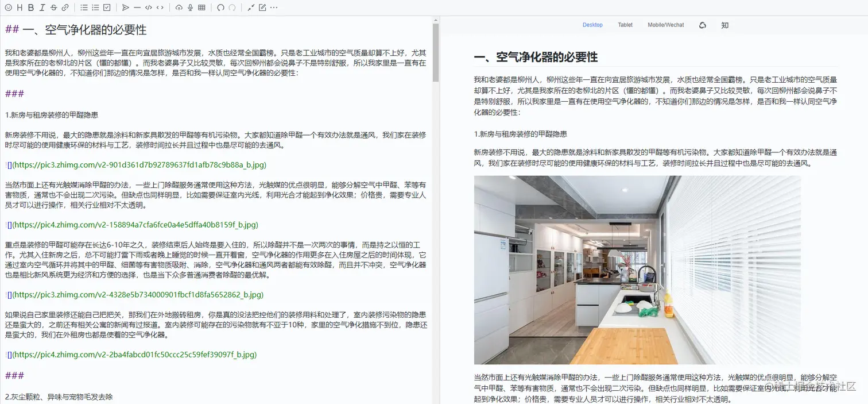Toggle the edit mode pencil icon

click(262, 7)
